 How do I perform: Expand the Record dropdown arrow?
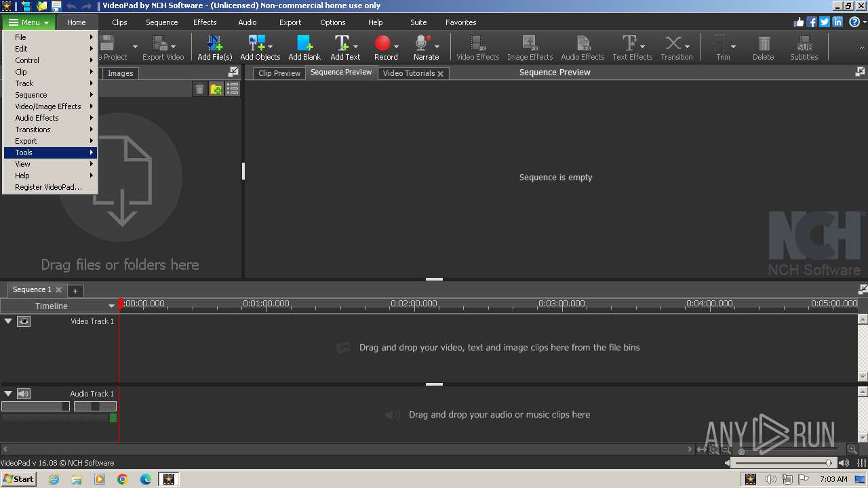point(396,46)
